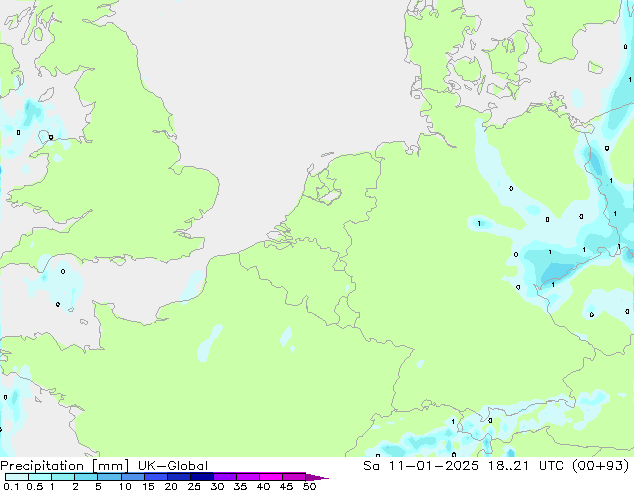Click the '10' legend scale label
This screenshot has width=634, height=490.
tap(125, 486)
